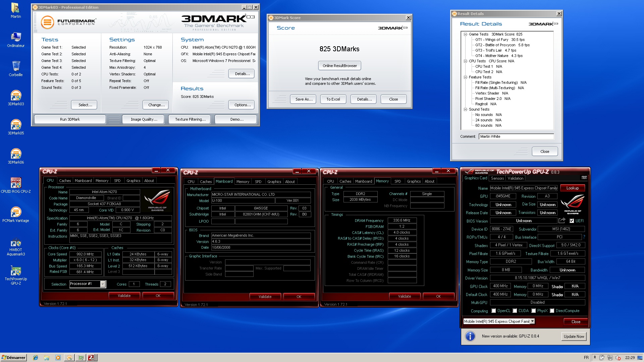Image resolution: width=644 pixels, height=362 pixels.
Task: Collapse the Game Tests tree node
Action: [465, 34]
